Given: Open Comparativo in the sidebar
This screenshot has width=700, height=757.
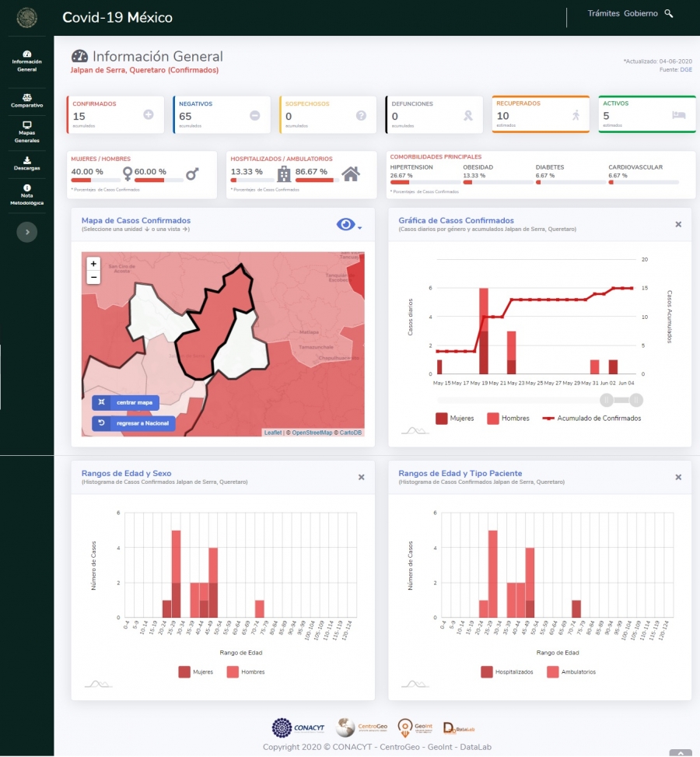Looking at the screenshot, I should pyautogui.click(x=27, y=101).
